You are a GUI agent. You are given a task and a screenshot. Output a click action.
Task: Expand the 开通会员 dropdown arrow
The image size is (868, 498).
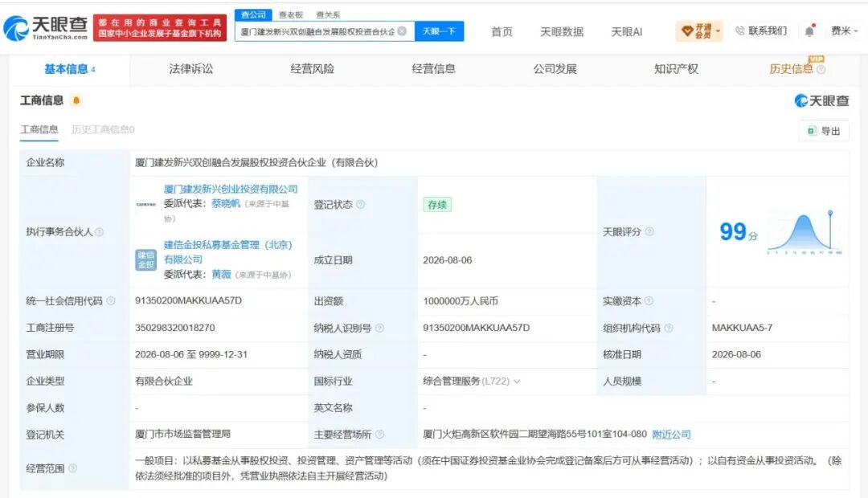point(718,31)
